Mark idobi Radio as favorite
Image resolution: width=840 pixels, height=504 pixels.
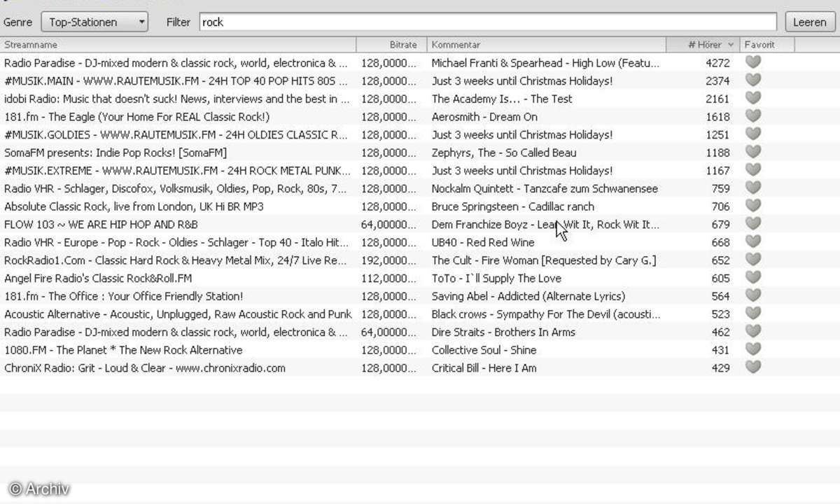click(x=752, y=99)
